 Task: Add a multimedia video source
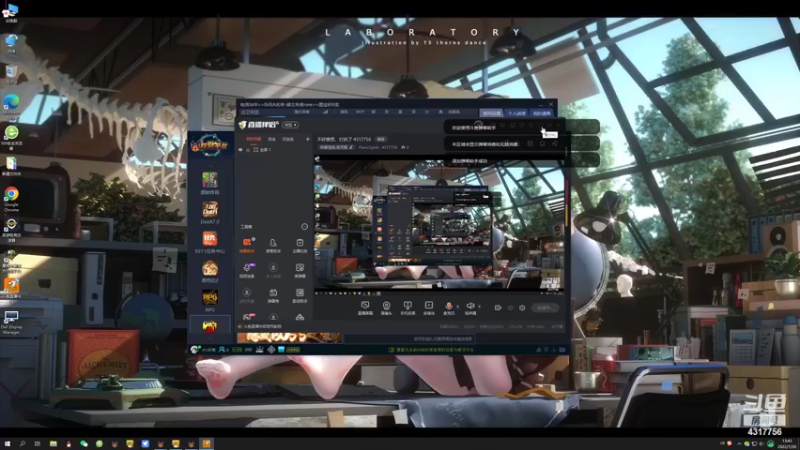tap(429, 306)
